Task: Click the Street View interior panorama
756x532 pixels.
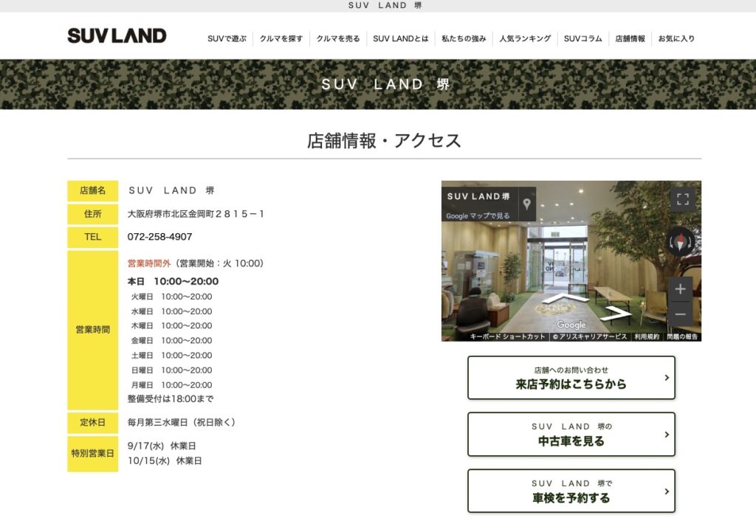Action: [x=571, y=261]
